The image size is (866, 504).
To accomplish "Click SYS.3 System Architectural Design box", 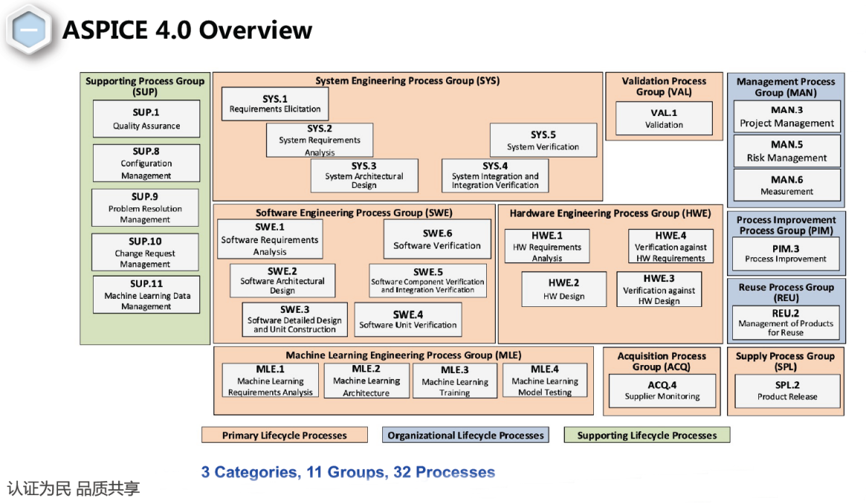I will [364, 175].
